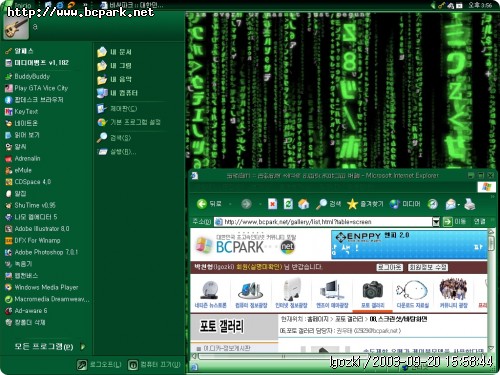Open the Search (검색) magnifier in IE toolbar
The image size is (500, 375).
[329, 204]
